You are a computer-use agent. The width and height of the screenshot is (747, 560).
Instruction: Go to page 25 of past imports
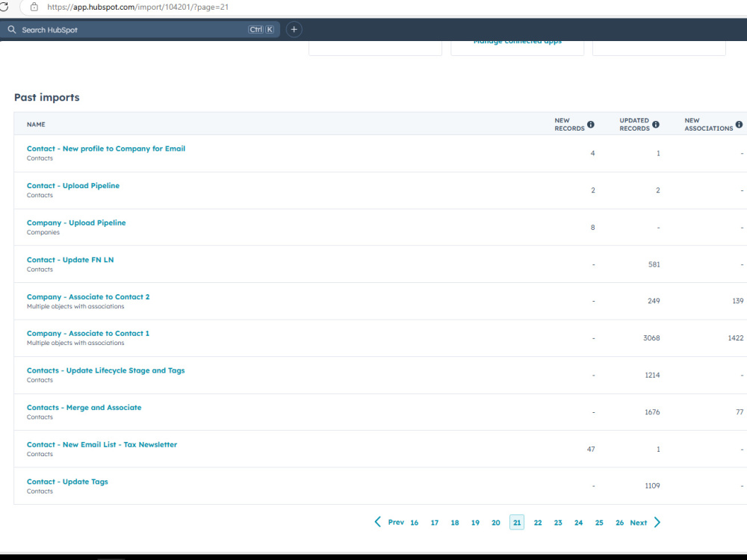pos(599,523)
